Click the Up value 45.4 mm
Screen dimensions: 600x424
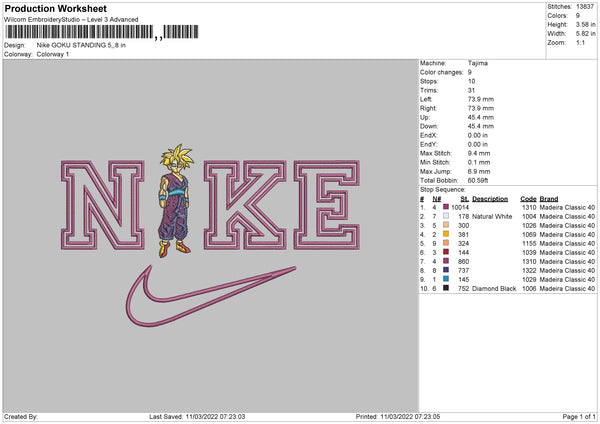point(481,117)
